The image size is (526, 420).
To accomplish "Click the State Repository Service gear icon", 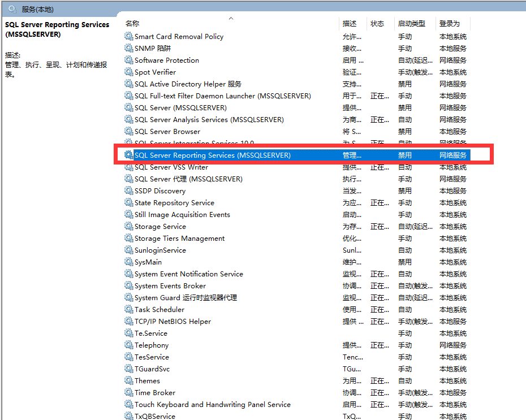I will [129, 202].
